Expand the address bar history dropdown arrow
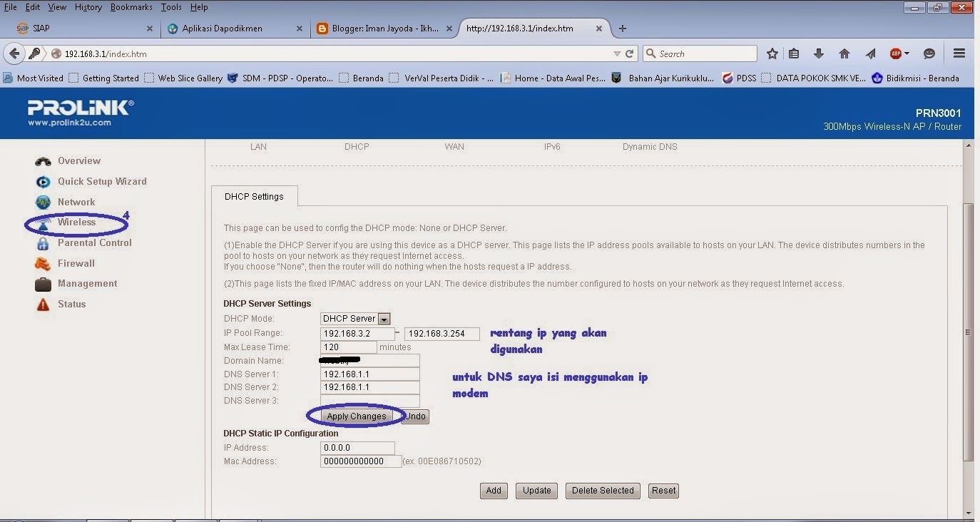This screenshot has width=980, height=522. pyautogui.click(x=618, y=53)
